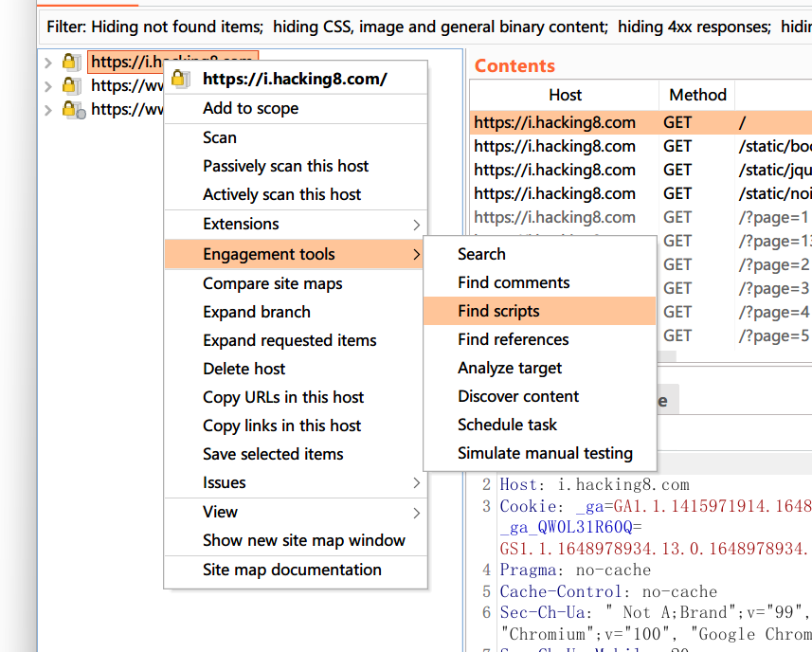Open the Extensions submenu arrow
Image resolution: width=812 pixels, height=652 pixels.
(416, 225)
